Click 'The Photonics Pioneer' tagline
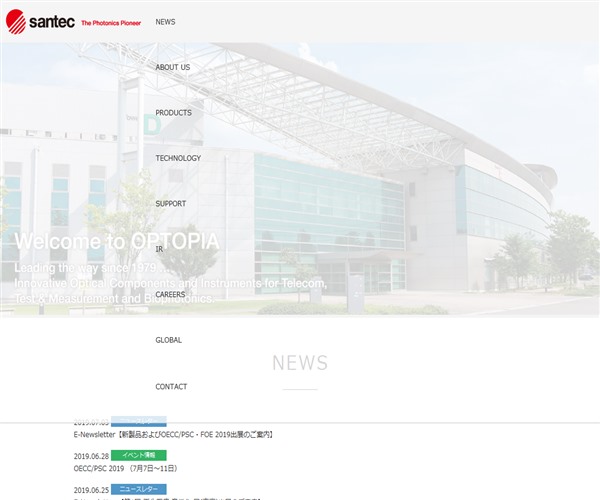This screenshot has width=600, height=500. 111,22
